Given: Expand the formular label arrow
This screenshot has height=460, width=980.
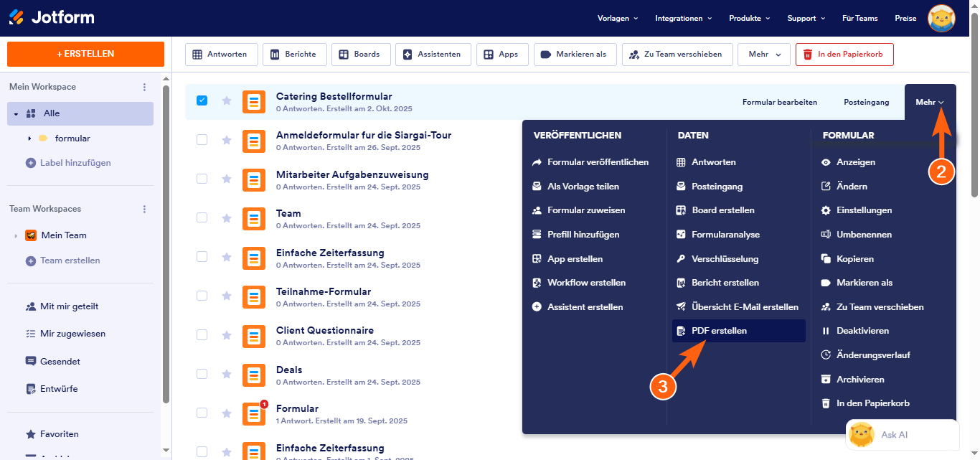Looking at the screenshot, I should point(29,139).
